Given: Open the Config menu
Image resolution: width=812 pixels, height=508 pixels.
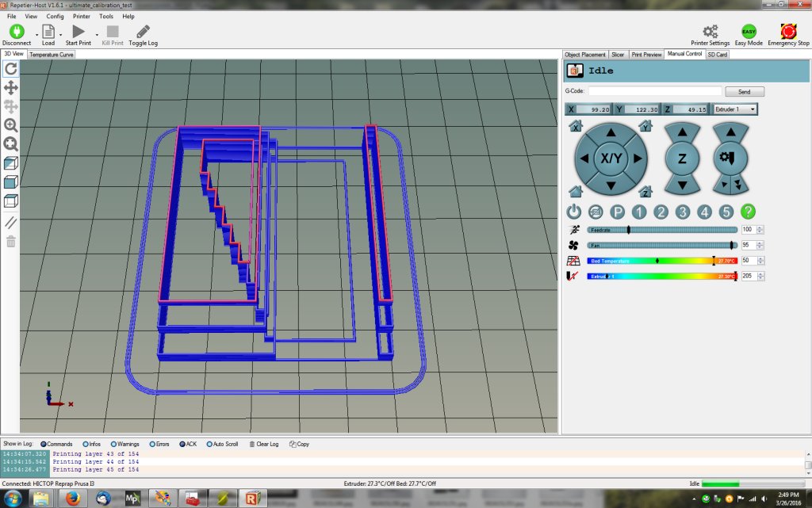Looking at the screenshot, I should [55, 16].
